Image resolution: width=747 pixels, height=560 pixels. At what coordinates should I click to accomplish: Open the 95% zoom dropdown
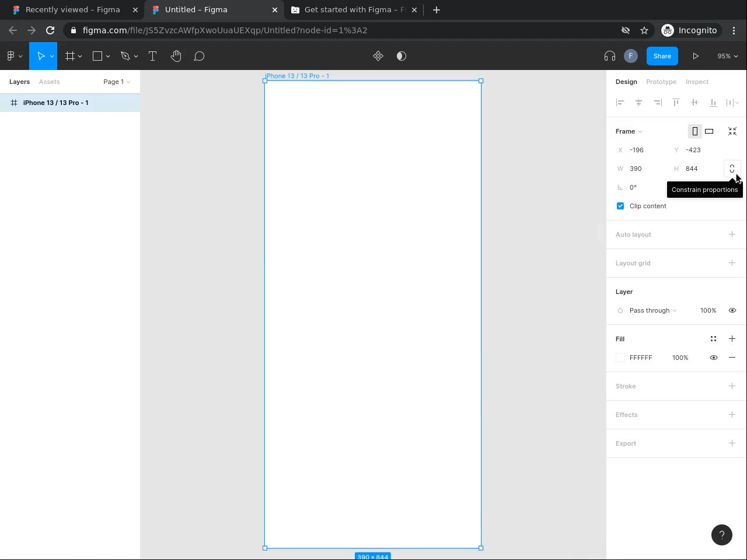728,56
